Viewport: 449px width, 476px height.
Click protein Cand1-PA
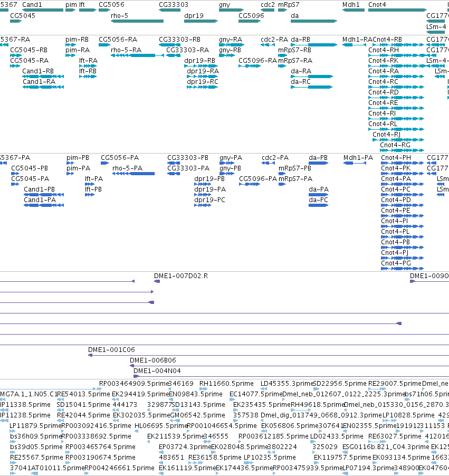(x=40, y=200)
